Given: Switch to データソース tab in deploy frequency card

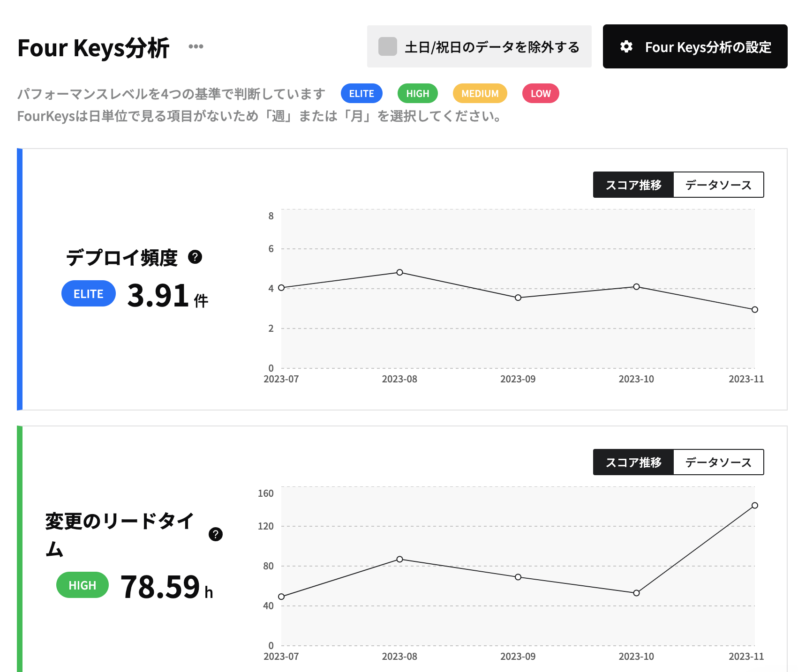Looking at the screenshot, I should coord(718,185).
